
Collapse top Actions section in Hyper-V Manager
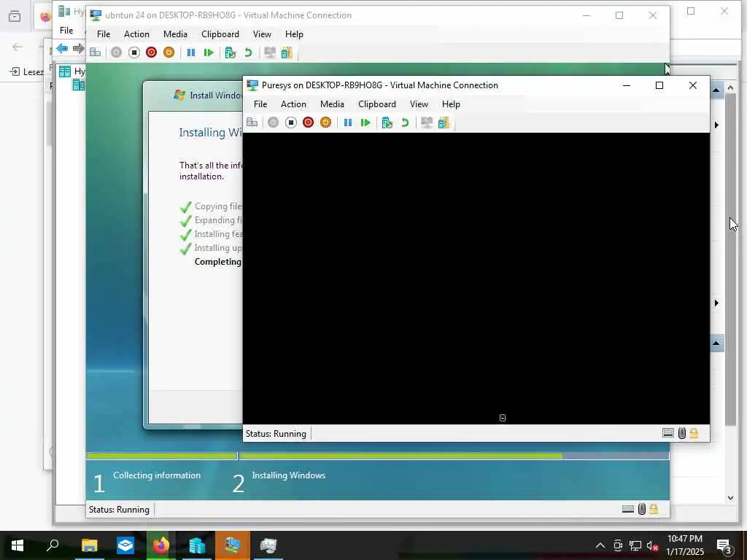pyautogui.click(x=716, y=90)
